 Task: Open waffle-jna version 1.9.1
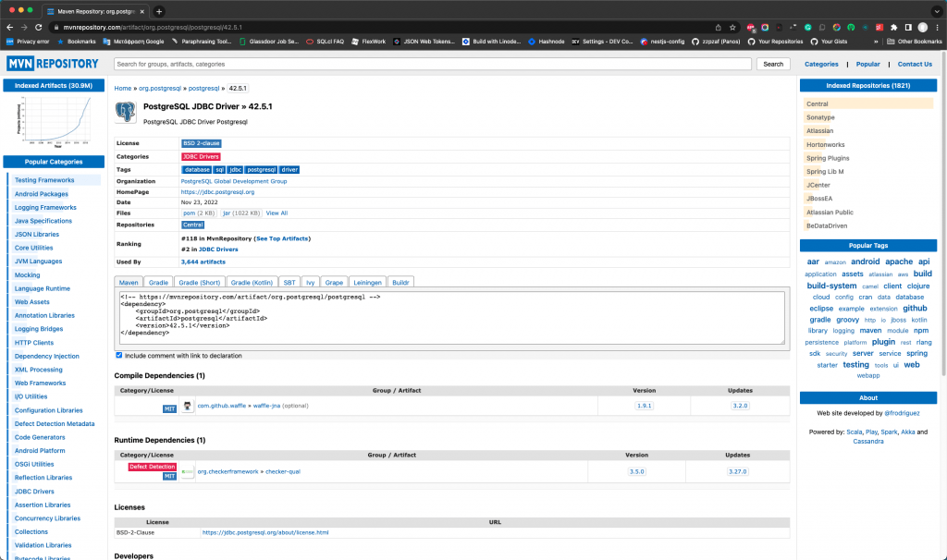(644, 406)
